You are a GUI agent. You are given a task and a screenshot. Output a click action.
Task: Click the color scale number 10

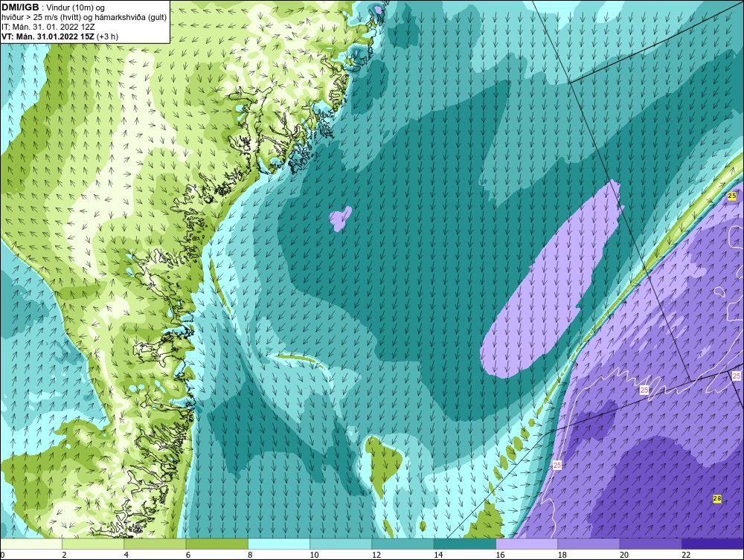314,556
